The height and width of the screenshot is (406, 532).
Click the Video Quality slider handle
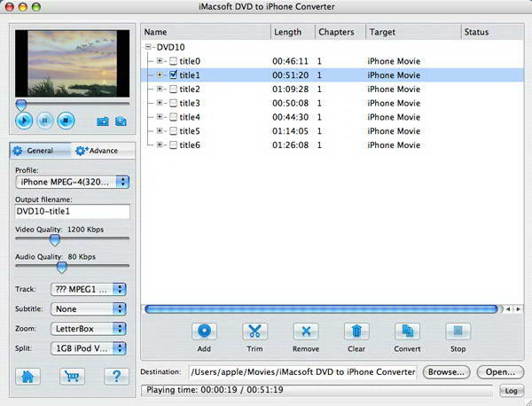pyautogui.click(x=55, y=239)
